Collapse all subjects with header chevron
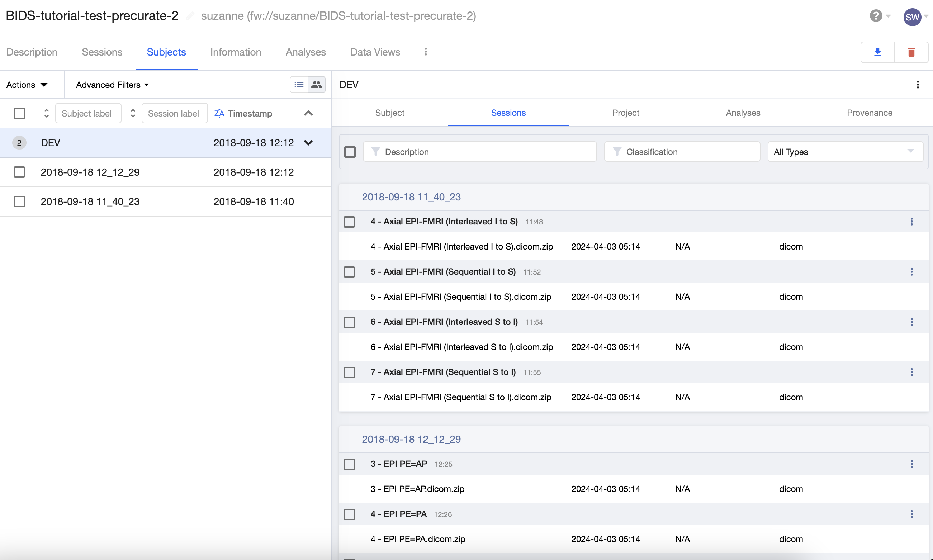This screenshot has width=933, height=560. tap(308, 113)
